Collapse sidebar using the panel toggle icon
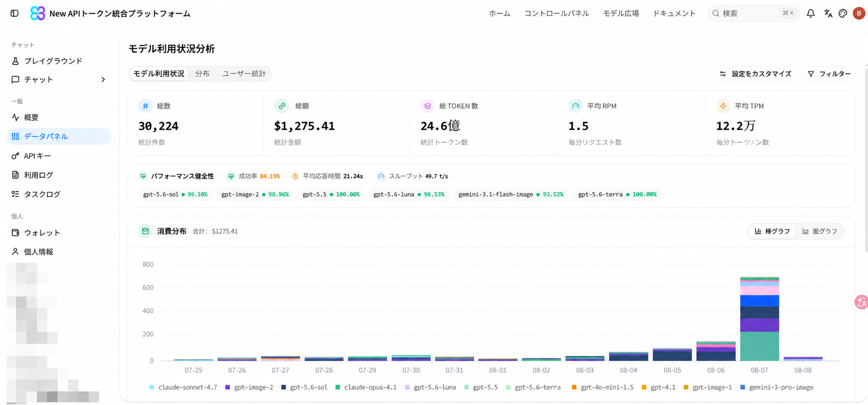Image resolution: width=868 pixels, height=405 pixels. click(x=15, y=13)
